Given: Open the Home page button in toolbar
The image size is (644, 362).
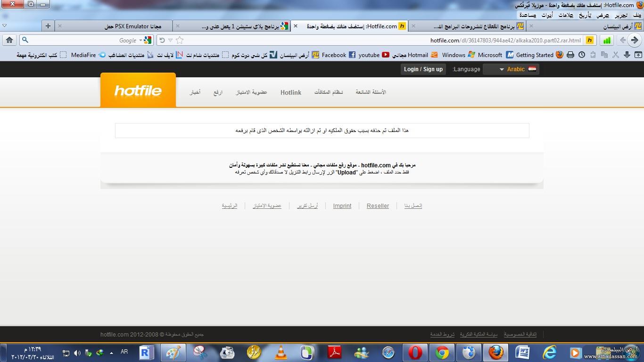Looking at the screenshot, I should click(x=9, y=40).
